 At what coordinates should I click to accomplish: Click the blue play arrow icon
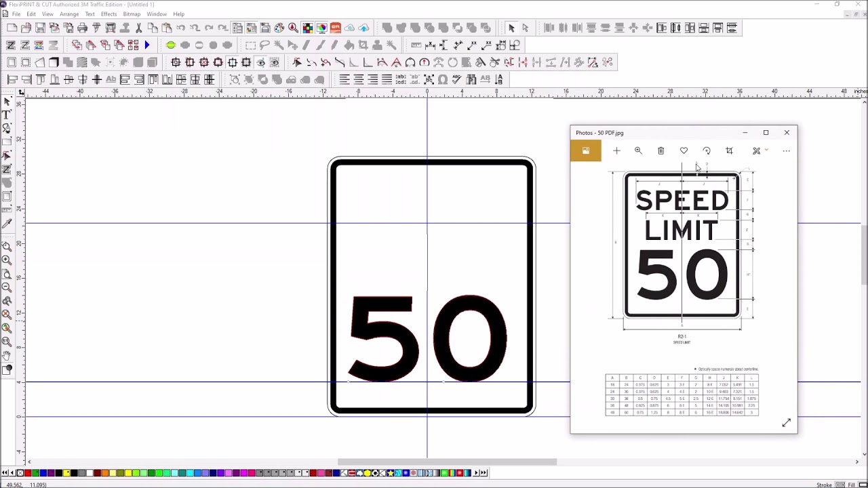(x=147, y=45)
